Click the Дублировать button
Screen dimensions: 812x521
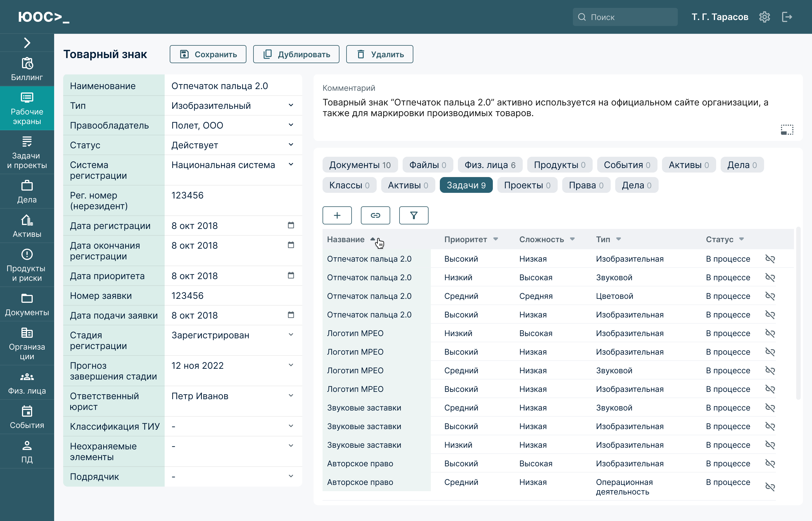296,54
